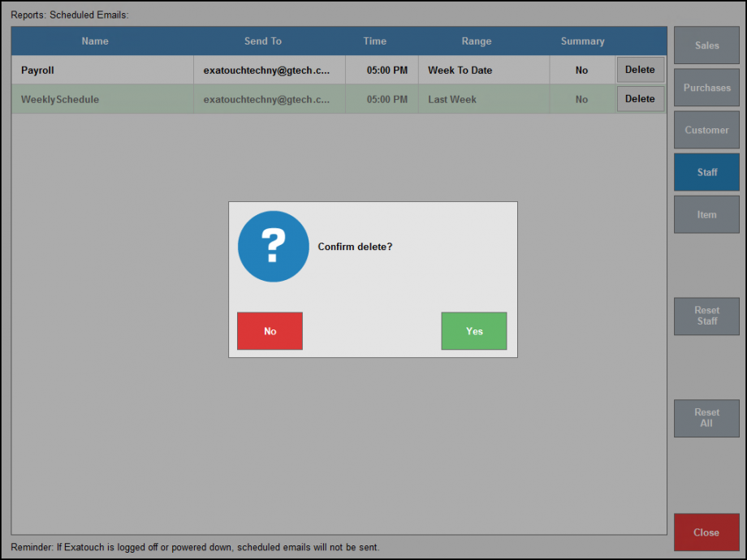Click the blue question mark icon
The image size is (747, 560).
(x=273, y=246)
